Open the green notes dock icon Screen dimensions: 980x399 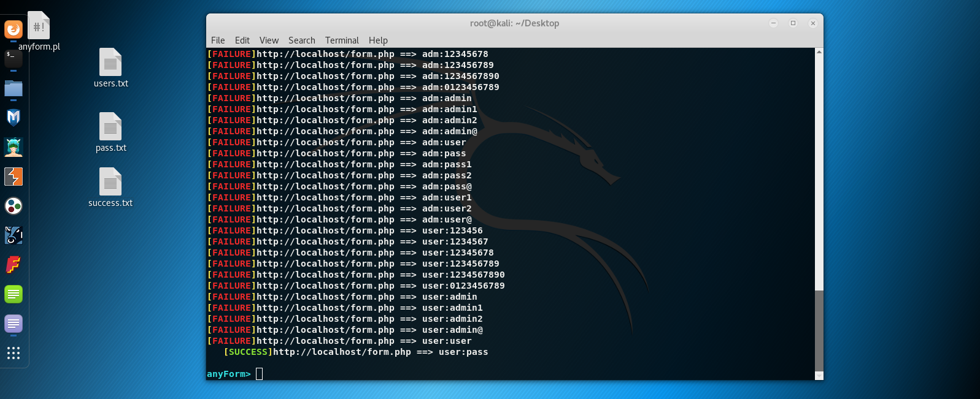click(x=14, y=294)
